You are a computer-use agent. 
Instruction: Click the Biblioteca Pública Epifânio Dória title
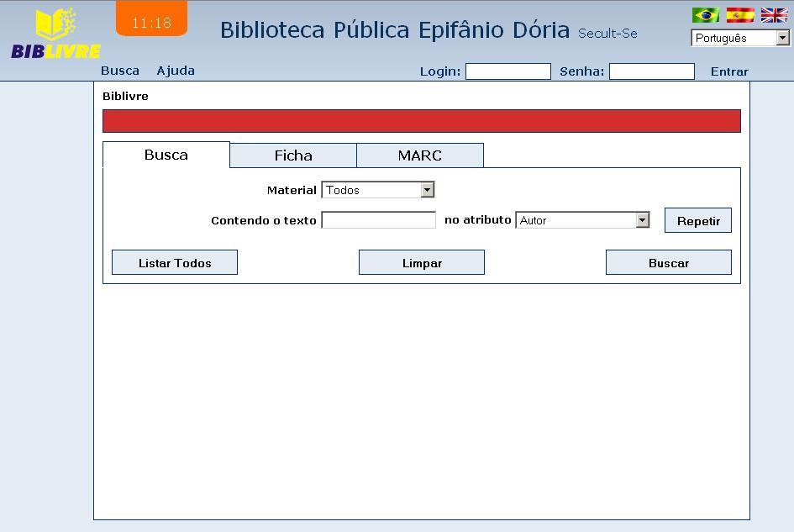click(x=395, y=30)
